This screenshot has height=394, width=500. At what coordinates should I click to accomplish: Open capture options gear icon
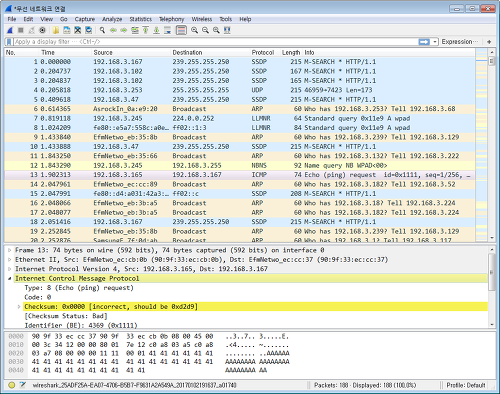(x=42, y=30)
